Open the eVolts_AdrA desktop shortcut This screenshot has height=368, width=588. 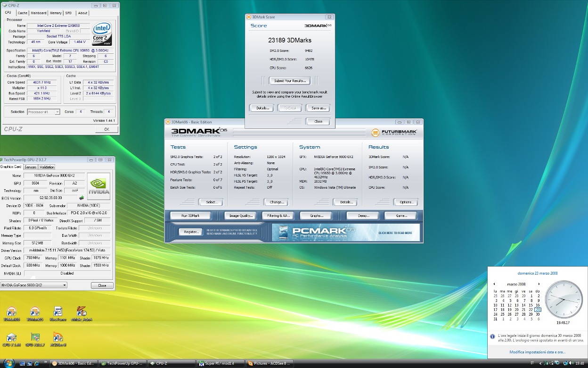point(81,314)
